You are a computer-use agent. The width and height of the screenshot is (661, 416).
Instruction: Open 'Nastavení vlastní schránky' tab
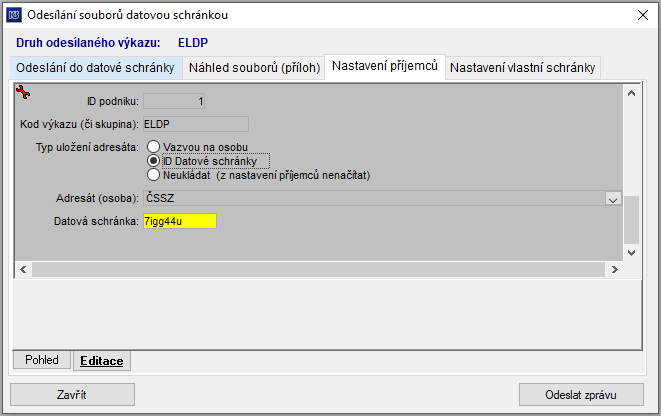coord(522,68)
